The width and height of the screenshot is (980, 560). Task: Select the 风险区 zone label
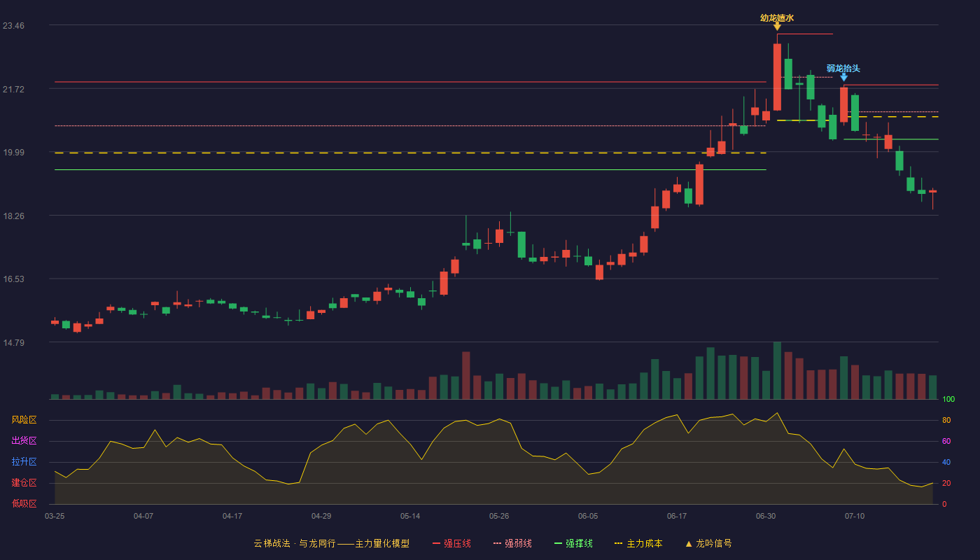click(x=24, y=420)
